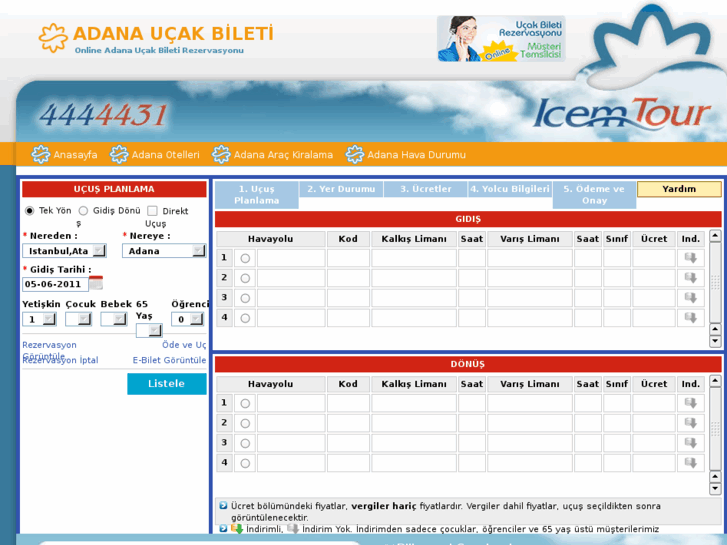Switch to the 2. Yer Durumu tab

click(x=341, y=189)
